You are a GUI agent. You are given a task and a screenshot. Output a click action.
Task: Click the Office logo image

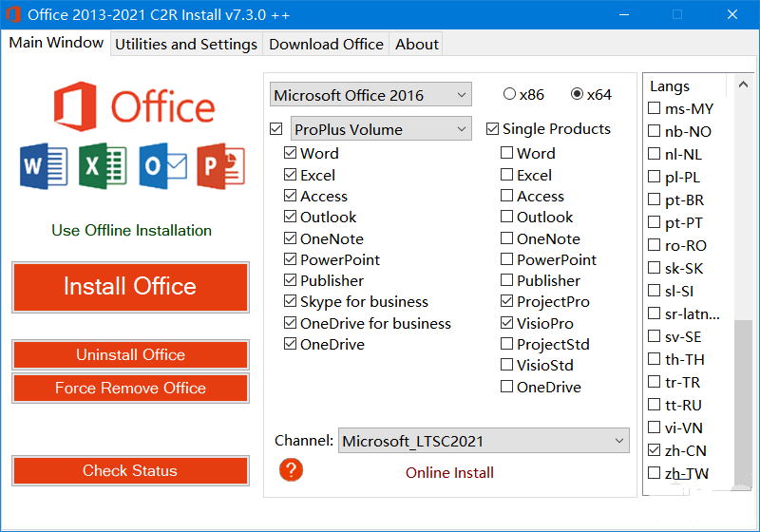click(x=134, y=106)
